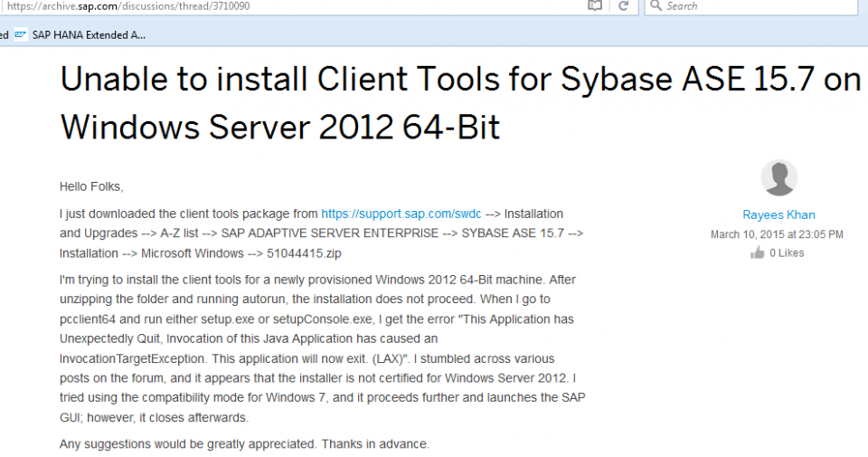Image resolution: width=868 pixels, height=457 pixels.
Task: Click the magnifier icon in the search box
Action: [x=656, y=5]
